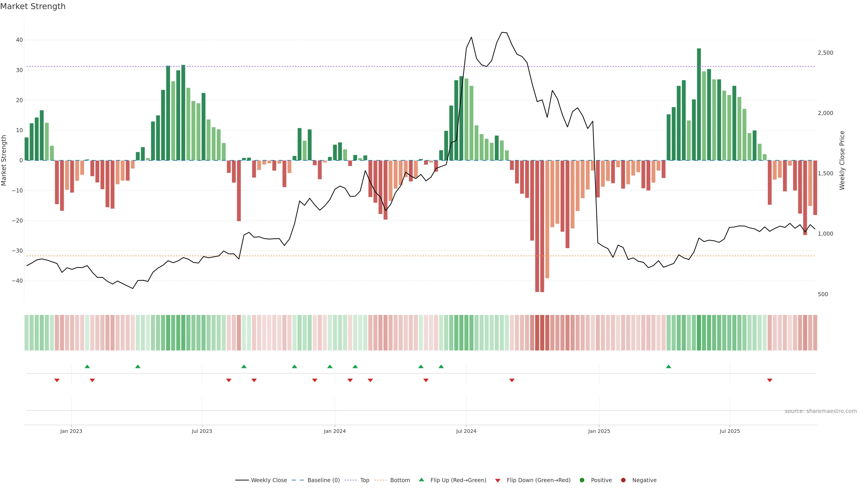
Task: Click the Jan 2025 x-axis label
Action: pyautogui.click(x=599, y=431)
